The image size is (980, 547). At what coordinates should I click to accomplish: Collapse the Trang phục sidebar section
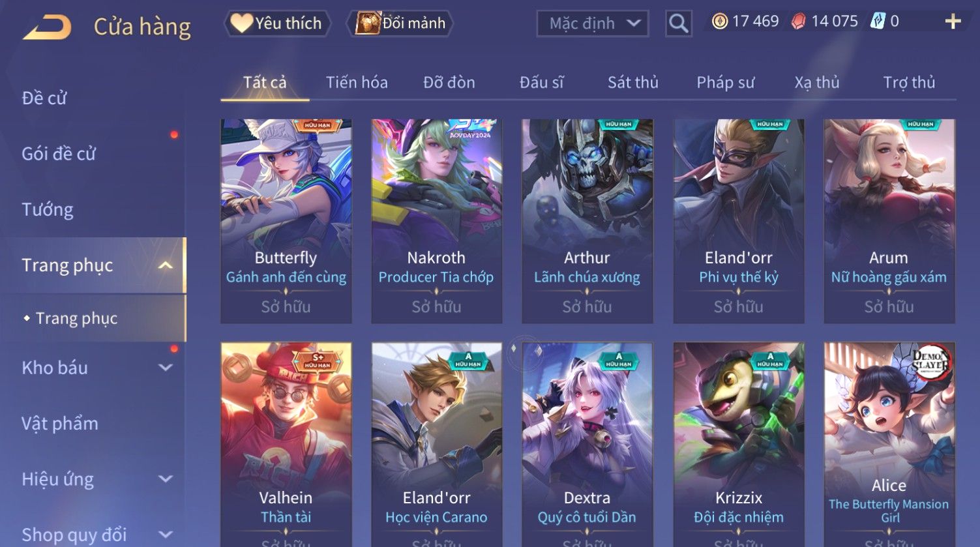click(x=166, y=265)
